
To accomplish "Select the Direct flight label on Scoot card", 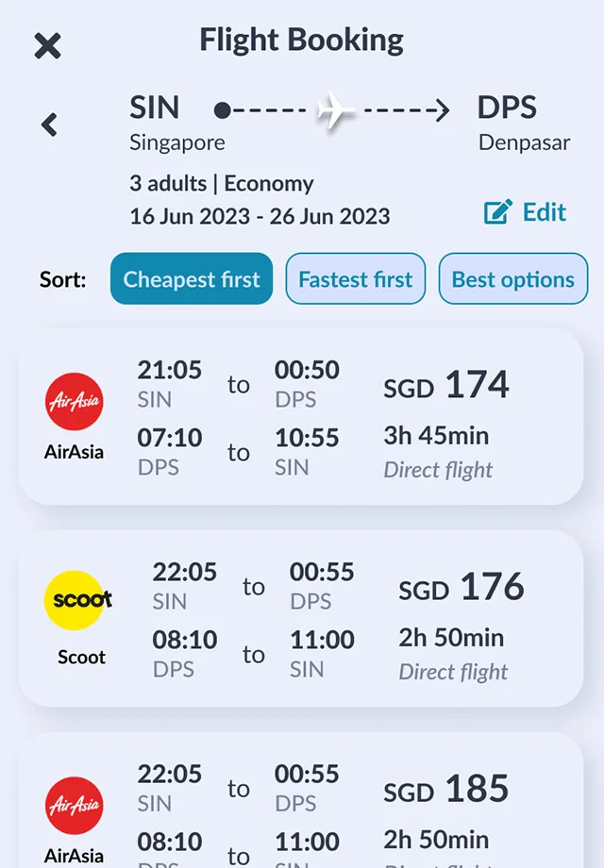I will click(x=451, y=672).
